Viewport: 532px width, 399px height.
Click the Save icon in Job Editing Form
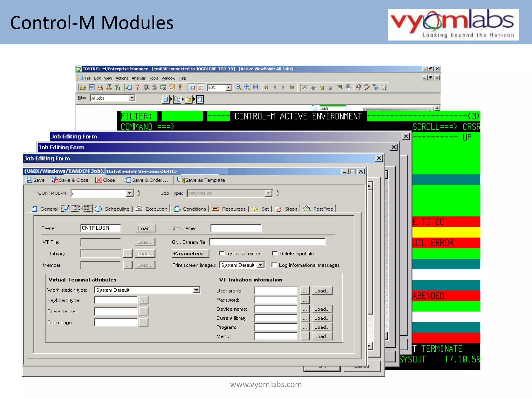pyautogui.click(x=35, y=180)
